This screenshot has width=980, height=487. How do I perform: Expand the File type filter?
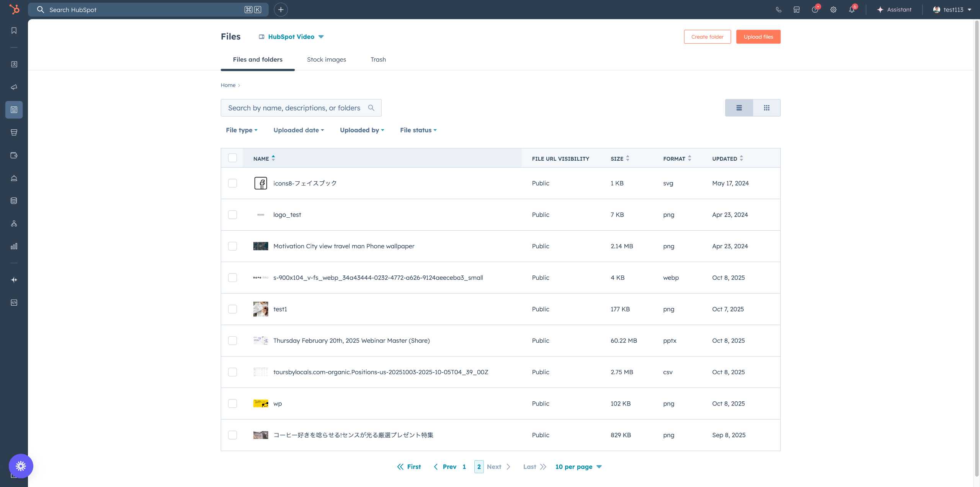[242, 130]
